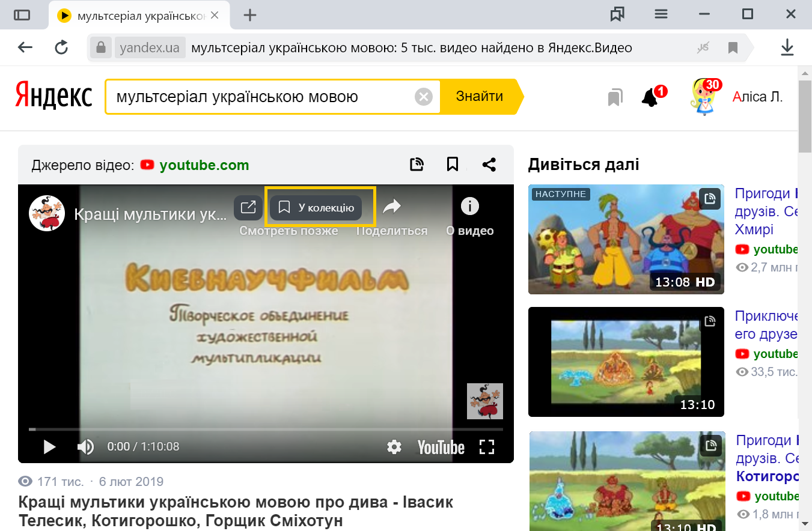Clear the search query with X
The height and width of the screenshot is (531, 812).
pos(424,97)
